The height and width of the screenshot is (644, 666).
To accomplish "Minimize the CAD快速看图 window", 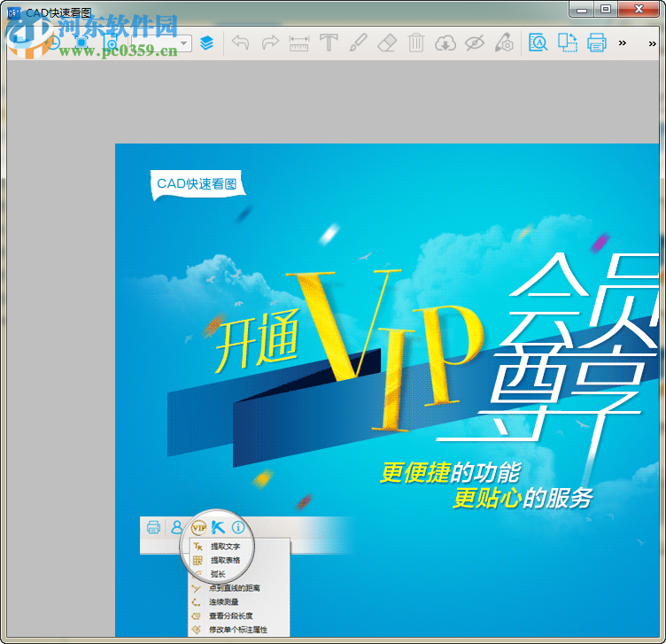I will click(582, 10).
